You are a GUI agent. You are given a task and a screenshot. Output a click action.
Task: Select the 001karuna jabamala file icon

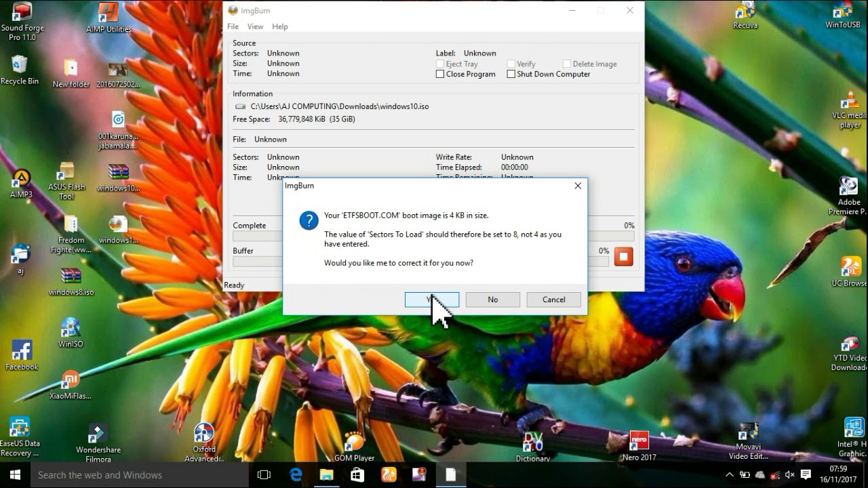118,130
